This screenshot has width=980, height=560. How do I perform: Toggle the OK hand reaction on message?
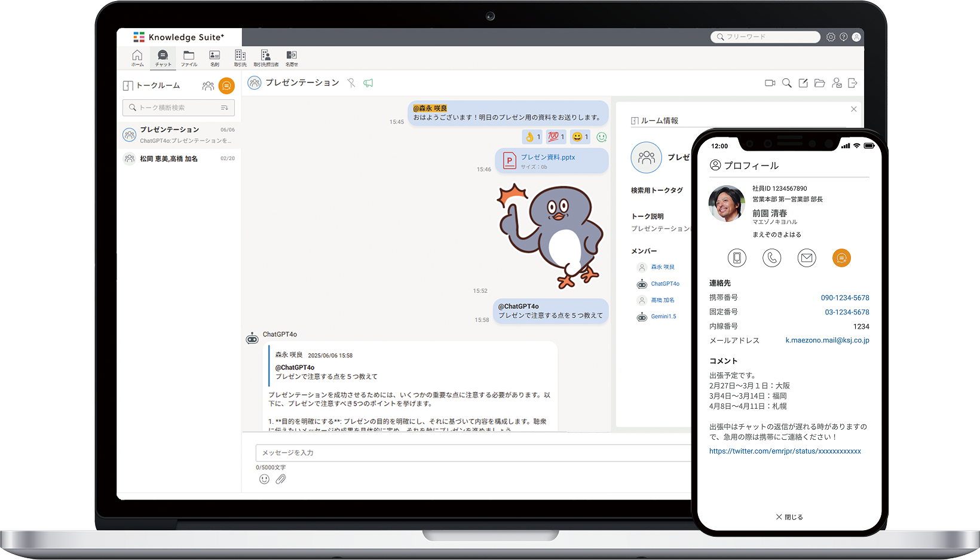click(532, 137)
